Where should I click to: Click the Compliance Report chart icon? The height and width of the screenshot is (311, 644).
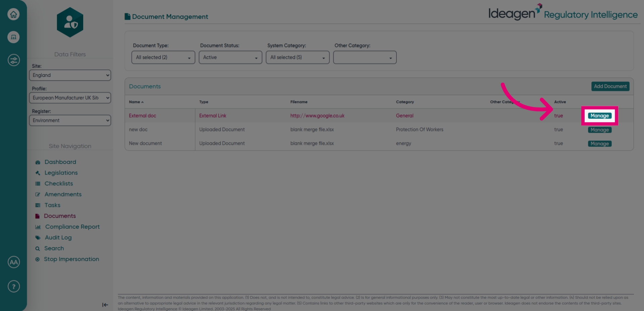(x=38, y=227)
